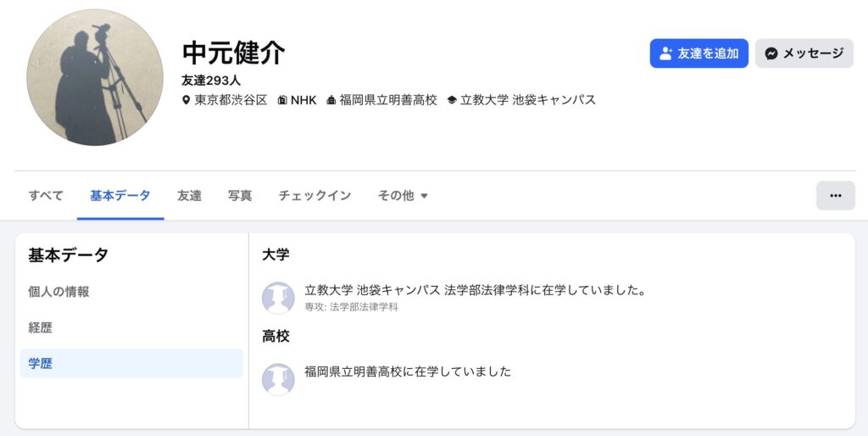Click the school building icon beside 福岡県立明善高校
This screenshot has height=436, width=868.
pos(331,100)
